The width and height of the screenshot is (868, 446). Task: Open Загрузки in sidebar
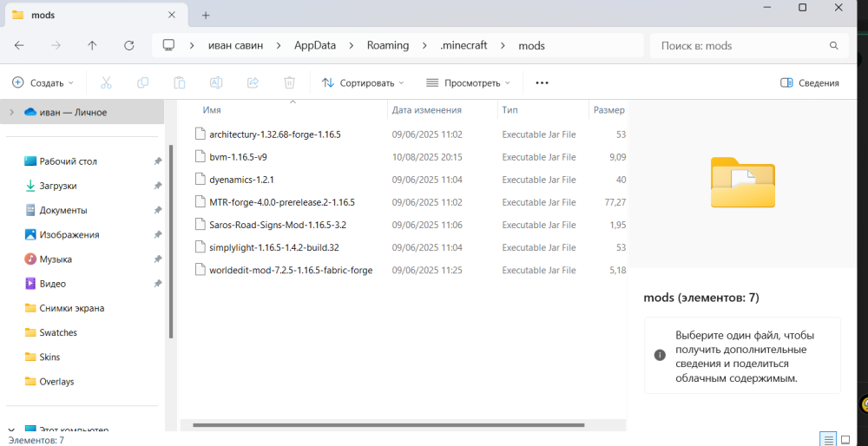(58, 186)
